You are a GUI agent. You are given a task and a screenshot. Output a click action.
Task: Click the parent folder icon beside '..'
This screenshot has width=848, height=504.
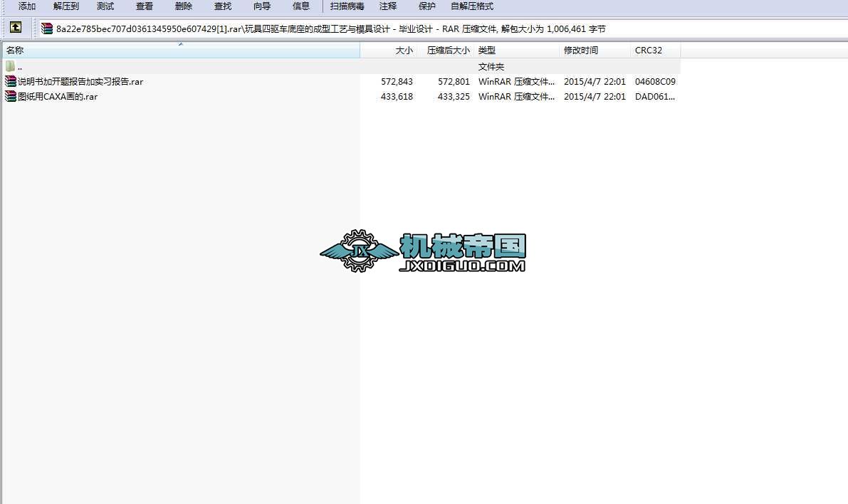coord(10,66)
